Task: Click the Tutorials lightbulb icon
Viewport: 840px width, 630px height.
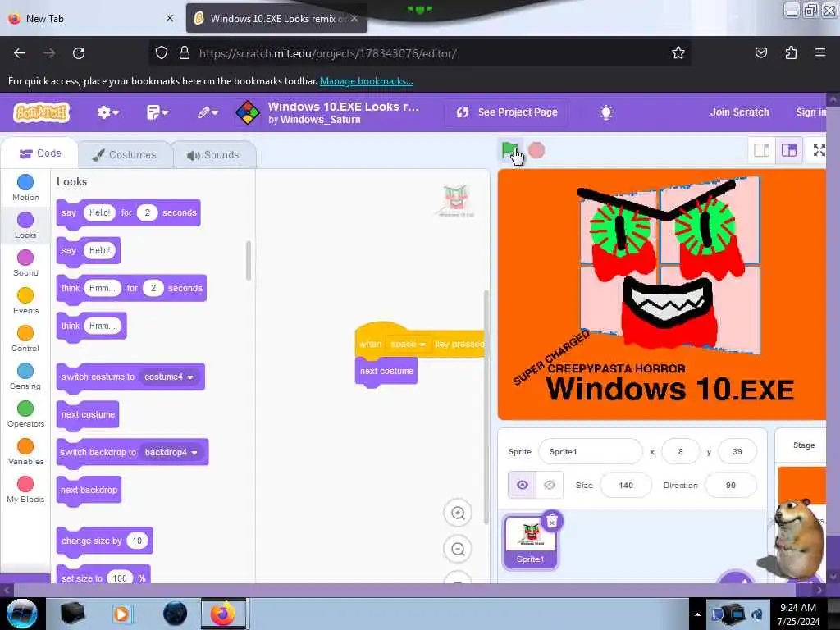Action: pos(606,112)
